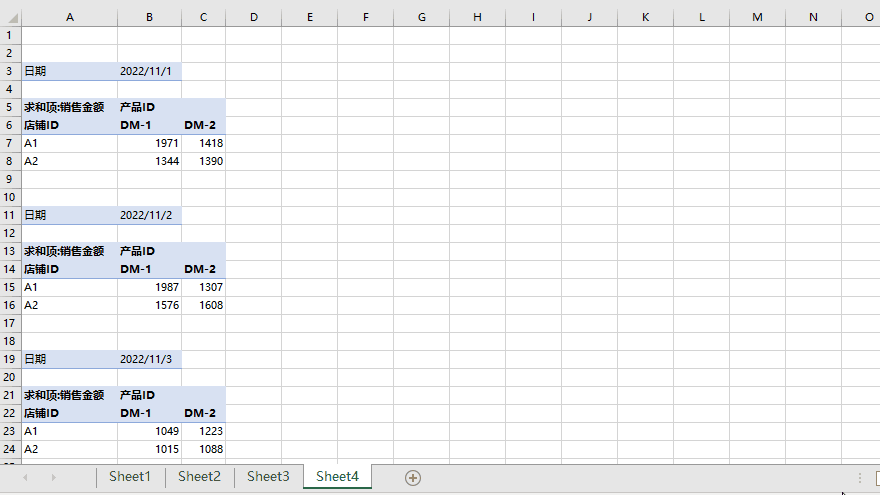Select 店铺ID cell in row 14
The width and height of the screenshot is (880, 495).
[70, 269]
